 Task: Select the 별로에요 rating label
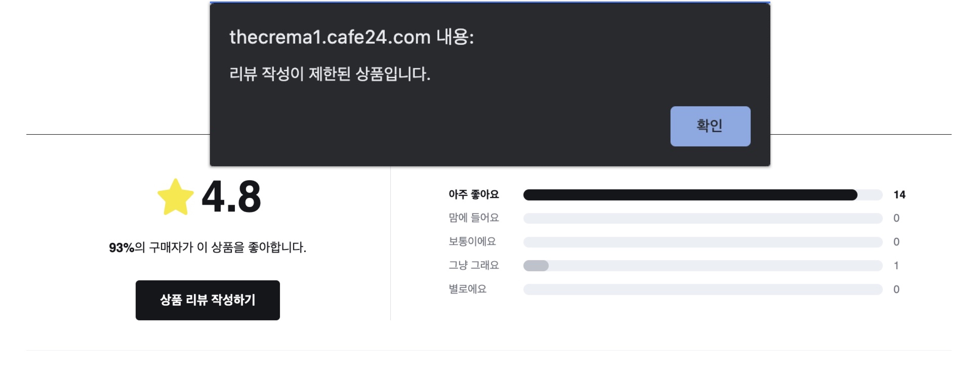(x=467, y=289)
